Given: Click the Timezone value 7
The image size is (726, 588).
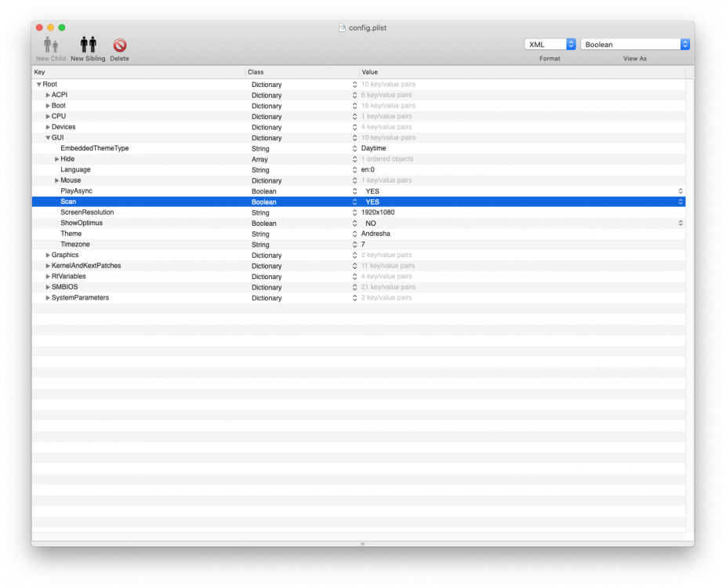Looking at the screenshot, I should point(363,244).
